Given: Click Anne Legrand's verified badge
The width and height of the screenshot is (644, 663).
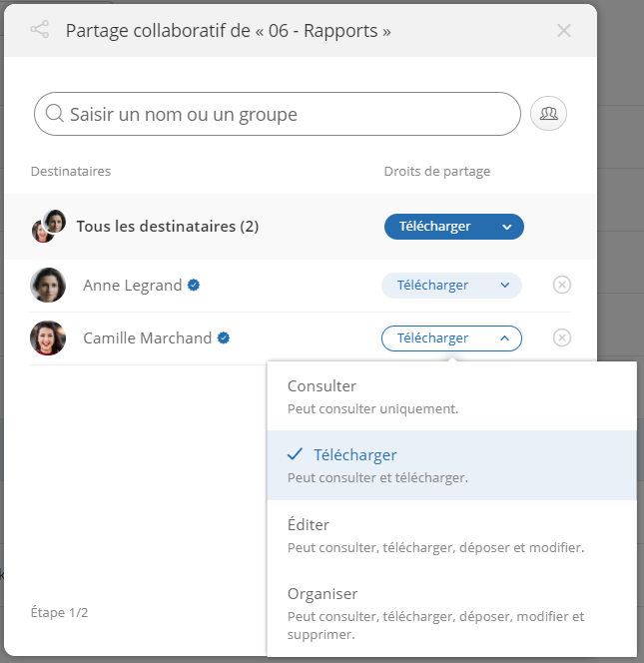Looking at the screenshot, I should coord(194,285).
